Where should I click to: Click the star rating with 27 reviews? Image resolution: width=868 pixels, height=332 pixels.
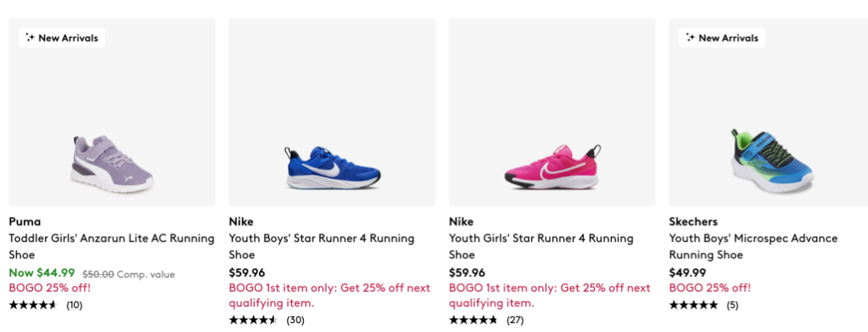(x=473, y=320)
